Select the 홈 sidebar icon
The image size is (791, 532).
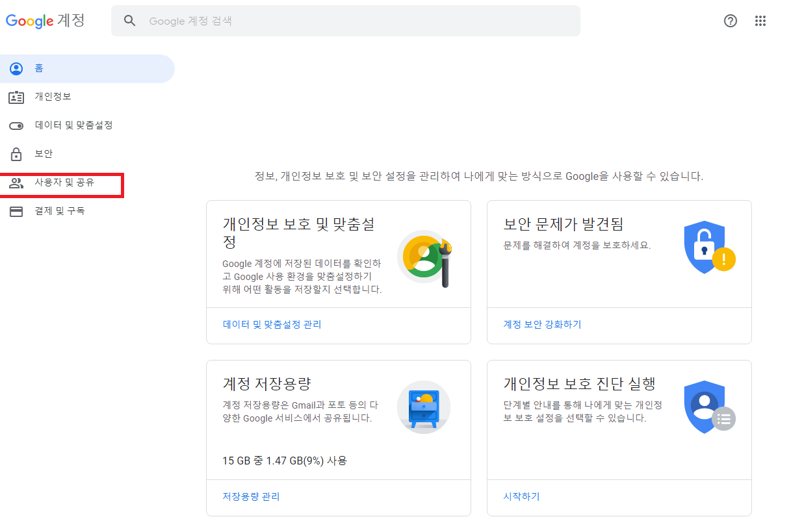pos(16,68)
